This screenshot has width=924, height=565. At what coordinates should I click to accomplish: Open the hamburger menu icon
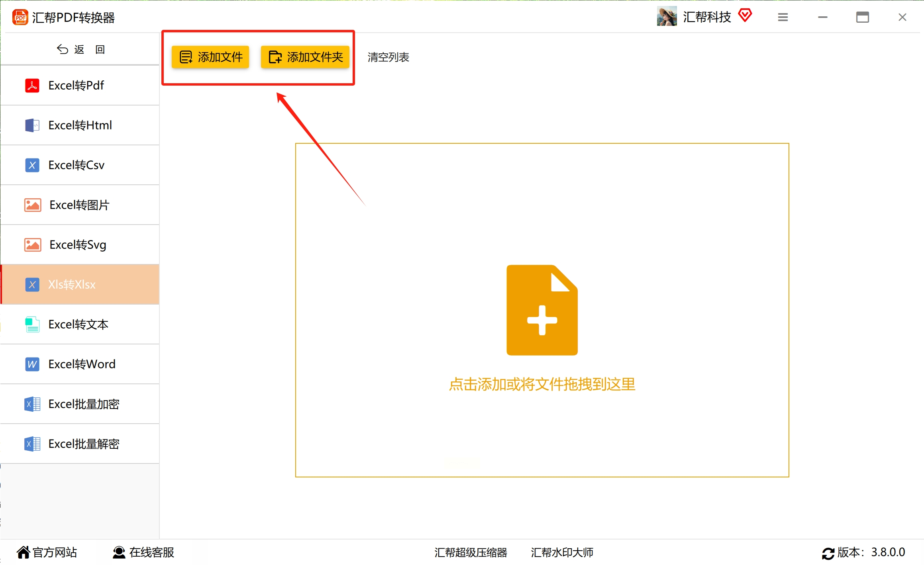click(783, 17)
